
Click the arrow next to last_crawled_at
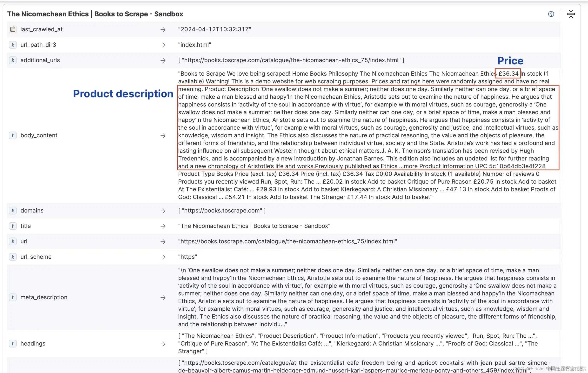(163, 30)
